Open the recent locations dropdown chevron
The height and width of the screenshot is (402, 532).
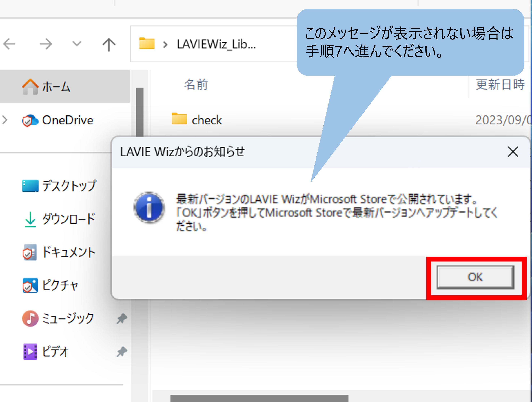pyautogui.click(x=77, y=44)
